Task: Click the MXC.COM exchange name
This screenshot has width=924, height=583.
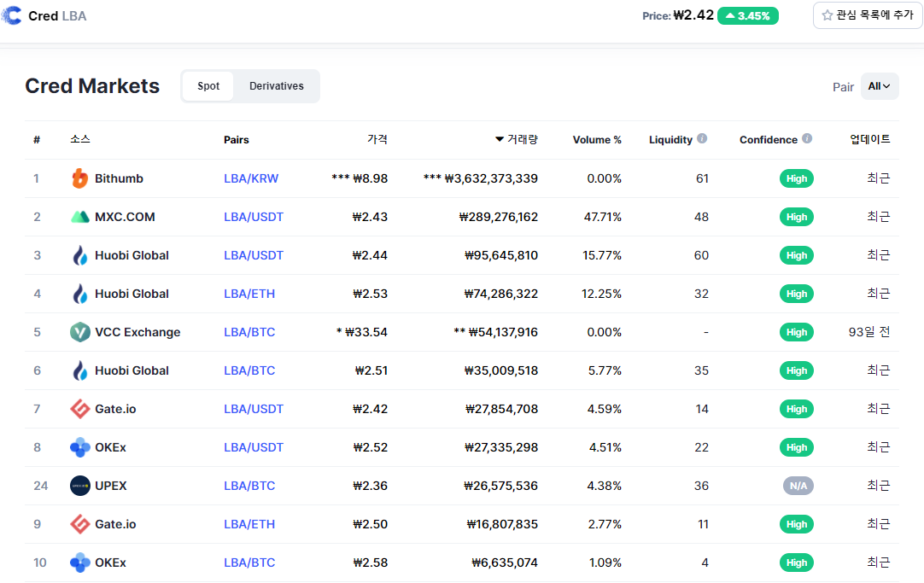Action: [125, 217]
